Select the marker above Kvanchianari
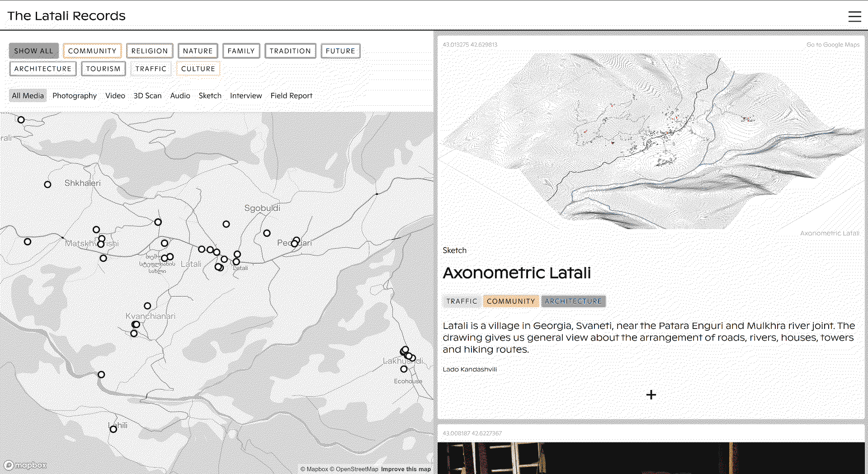Screen dimensions: 868x474 (x=147, y=306)
